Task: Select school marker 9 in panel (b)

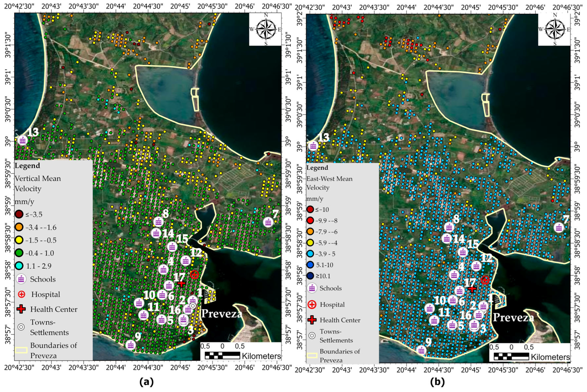Action: (421, 350)
